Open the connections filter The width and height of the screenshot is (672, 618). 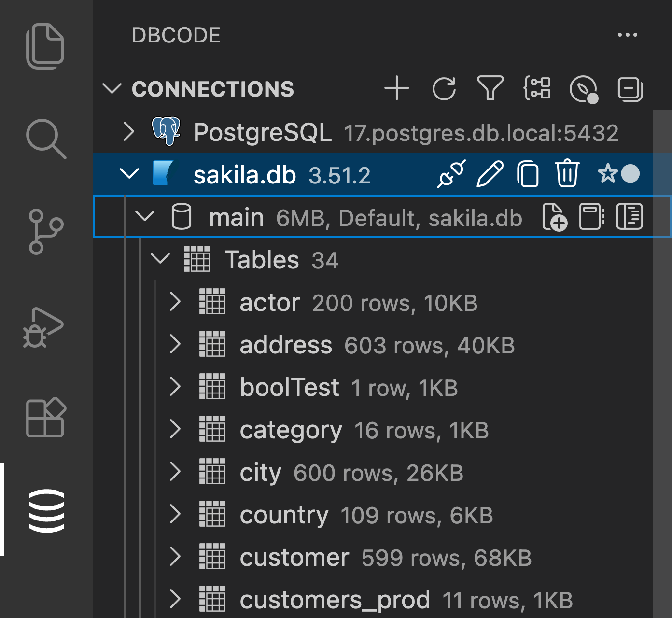tap(490, 88)
